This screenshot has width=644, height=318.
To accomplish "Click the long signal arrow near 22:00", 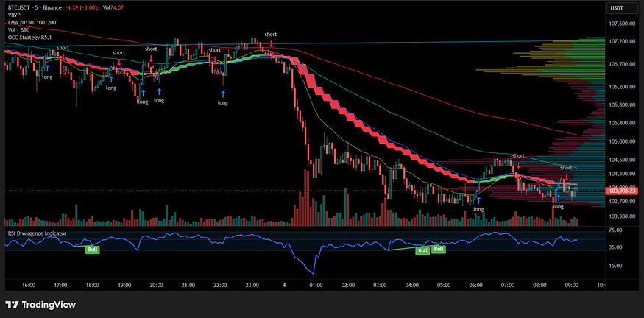I will coord(223,93).
